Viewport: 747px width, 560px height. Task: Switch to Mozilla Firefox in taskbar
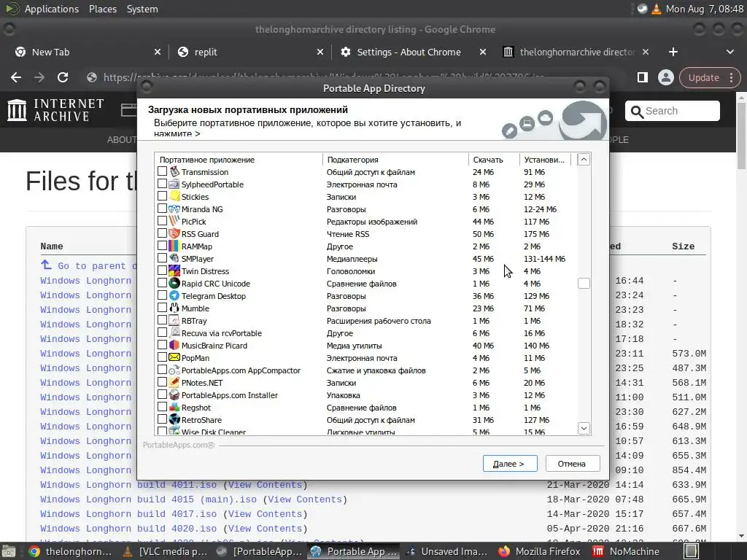(x=541, y=551)
